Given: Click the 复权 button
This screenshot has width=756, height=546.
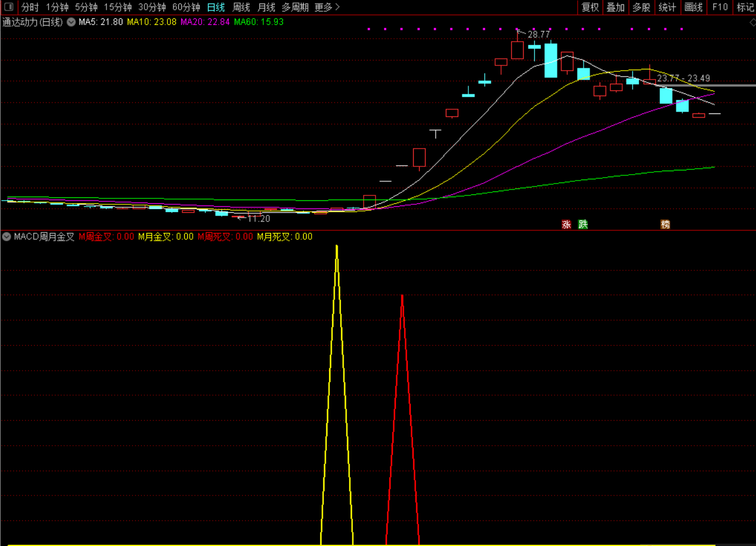Looking at the screenshot, I should click(590, 7).
